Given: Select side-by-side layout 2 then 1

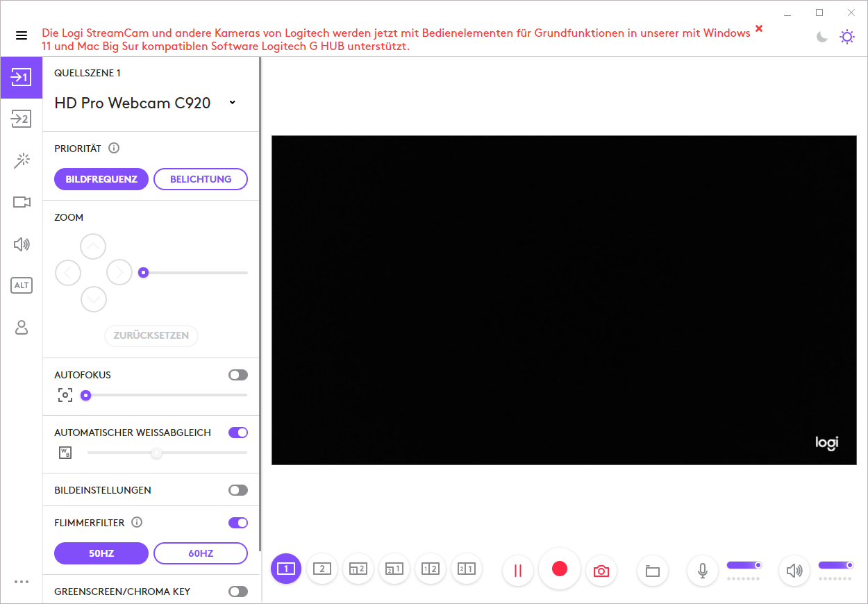Looking at the screenshot, I should click(467, 569).
